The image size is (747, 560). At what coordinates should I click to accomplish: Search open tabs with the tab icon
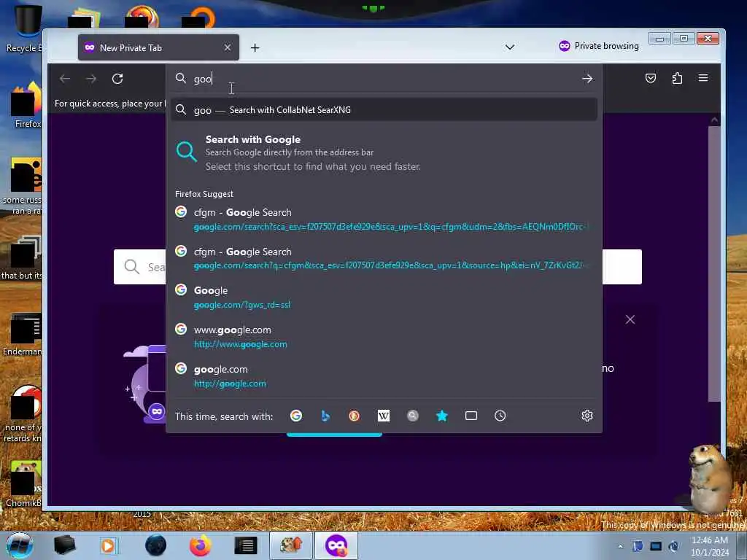pos(471,416)
